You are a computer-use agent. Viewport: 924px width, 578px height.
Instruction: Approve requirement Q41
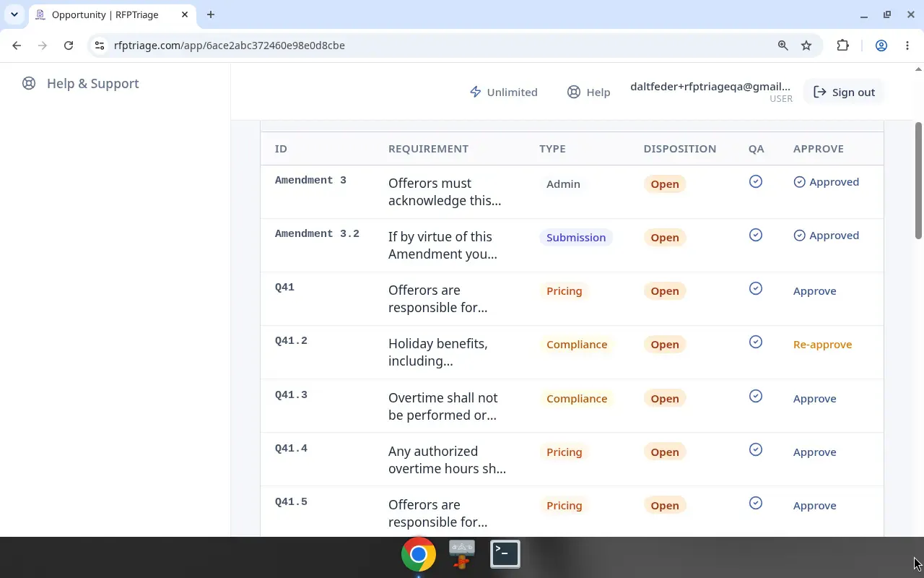[814, 290]
